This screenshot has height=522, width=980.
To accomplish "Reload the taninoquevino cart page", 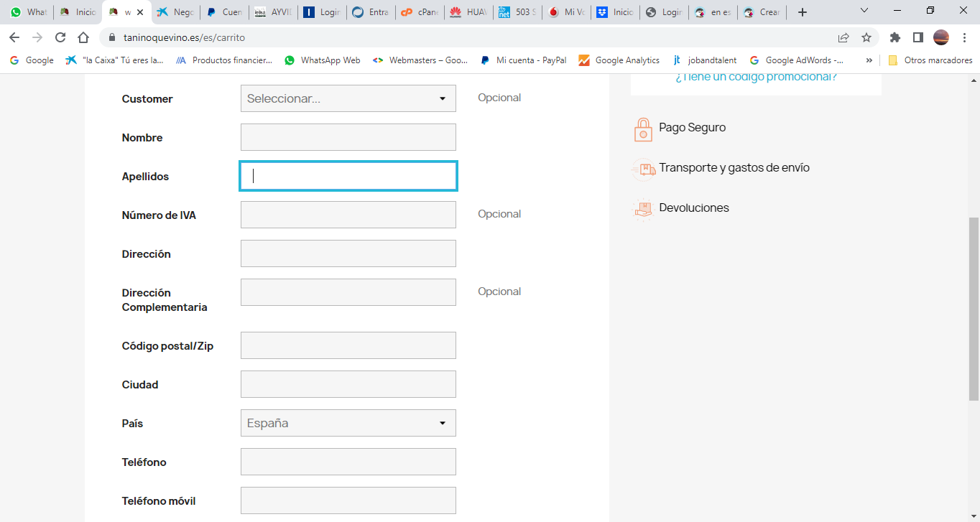I will click(x=60, y=37).
